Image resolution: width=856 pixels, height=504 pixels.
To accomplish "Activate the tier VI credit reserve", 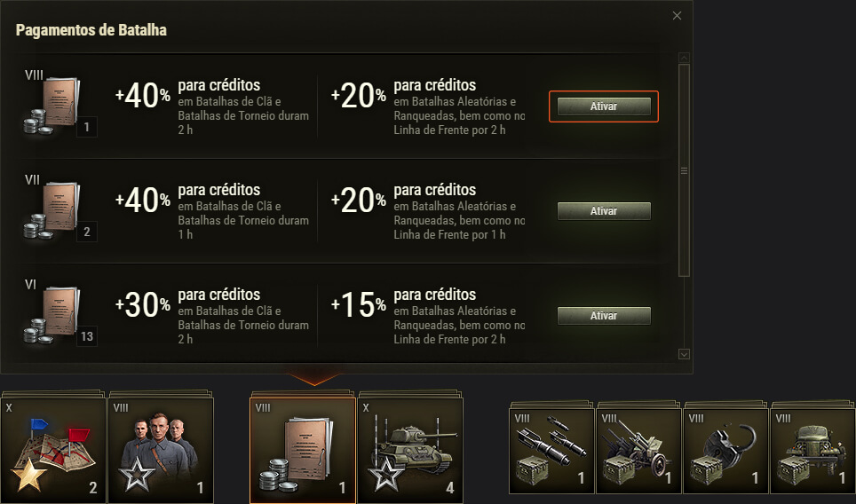I will [604, 316].
